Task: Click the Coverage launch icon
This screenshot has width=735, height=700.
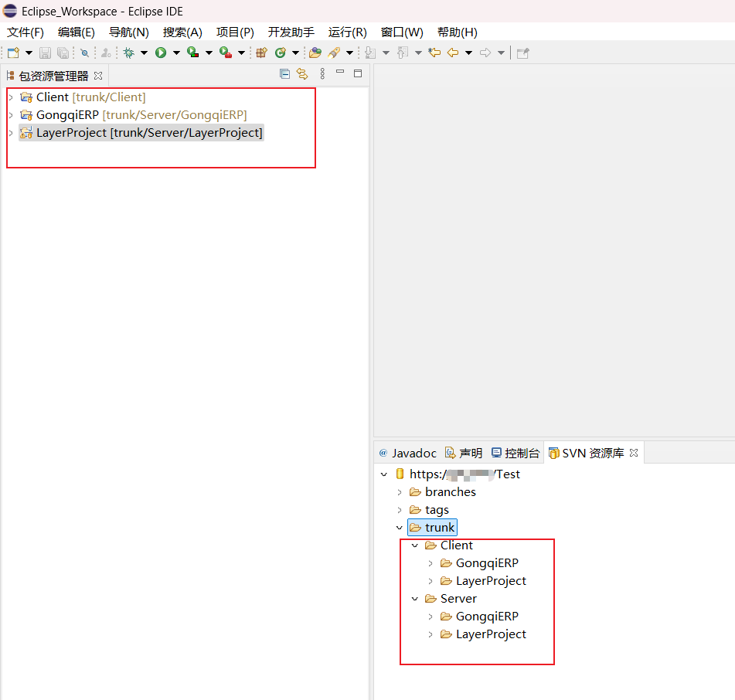Action: pyautogui.click(x=192, y=53)
